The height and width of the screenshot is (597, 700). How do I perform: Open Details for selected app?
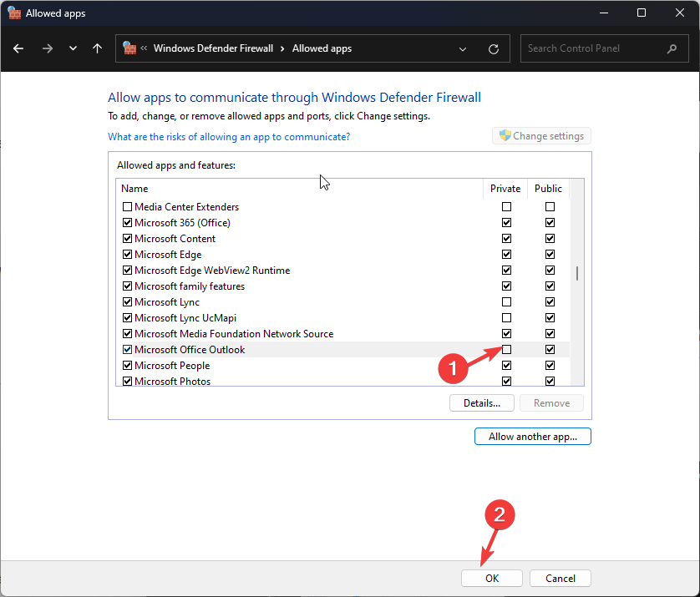point(482,403)
